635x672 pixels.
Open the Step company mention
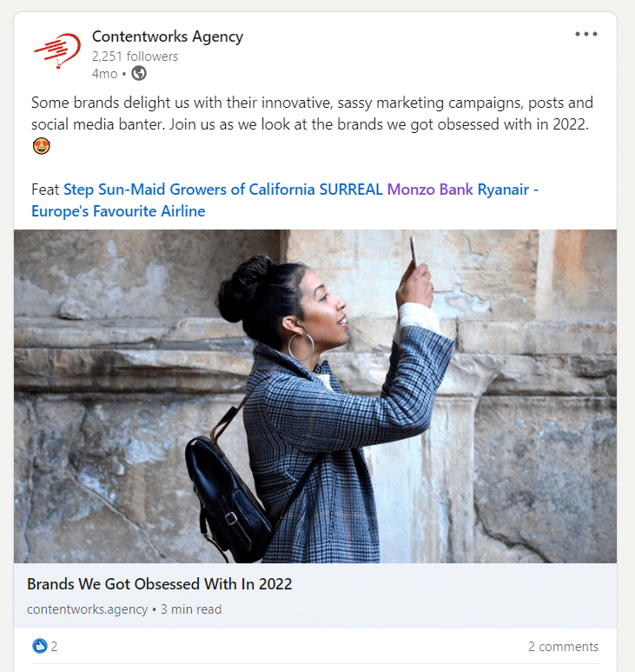pyautogui.click(x=79, y=190)
